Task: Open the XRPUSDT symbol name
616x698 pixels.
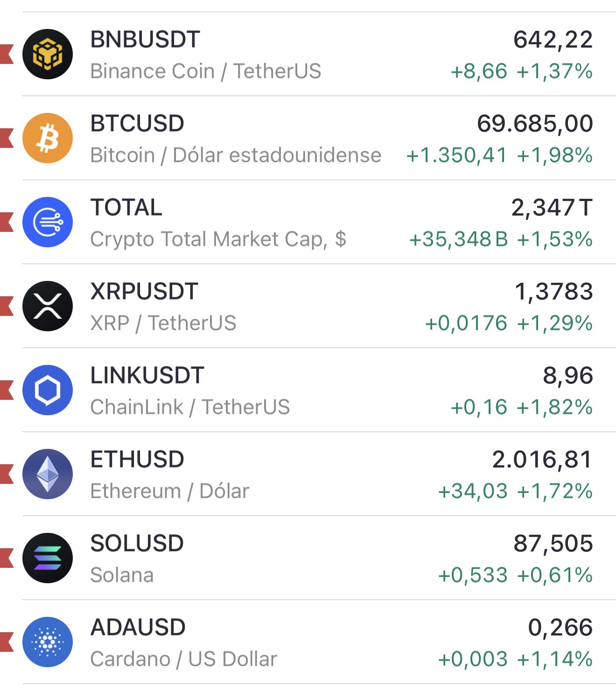Action: click(144, 292)
